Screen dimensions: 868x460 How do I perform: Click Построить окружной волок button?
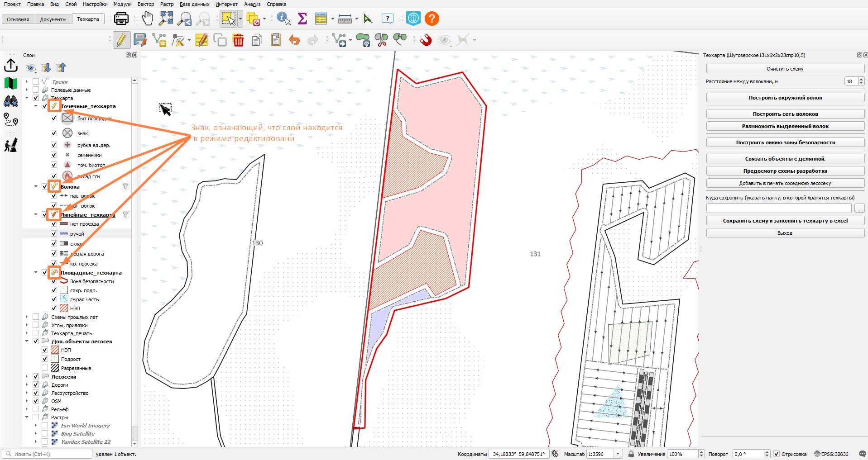[785, 98]
